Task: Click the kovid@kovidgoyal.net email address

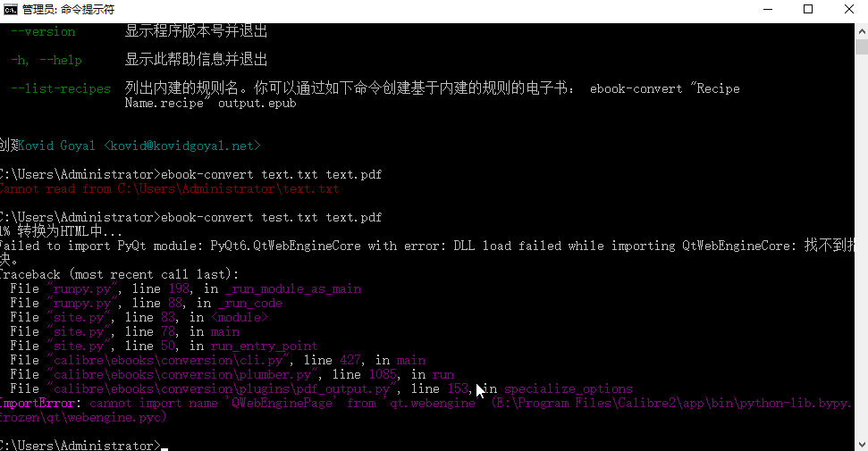Action: [x=181, y=146]
